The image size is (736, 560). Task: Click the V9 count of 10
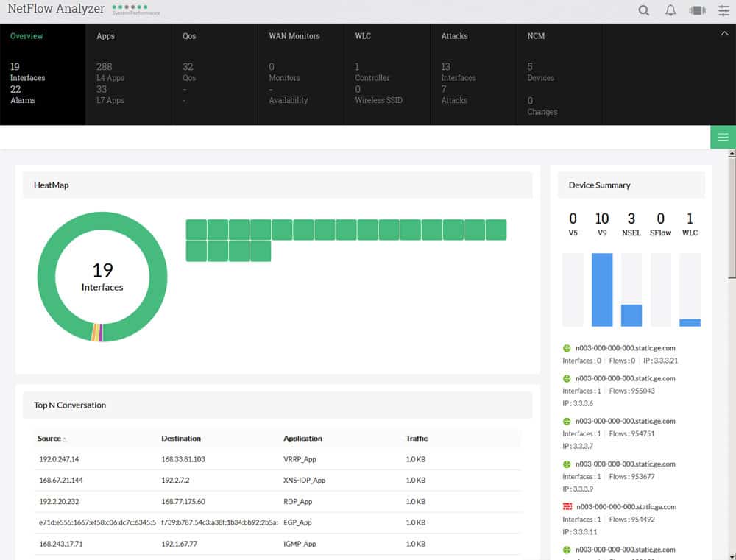[x=602, y=219]
